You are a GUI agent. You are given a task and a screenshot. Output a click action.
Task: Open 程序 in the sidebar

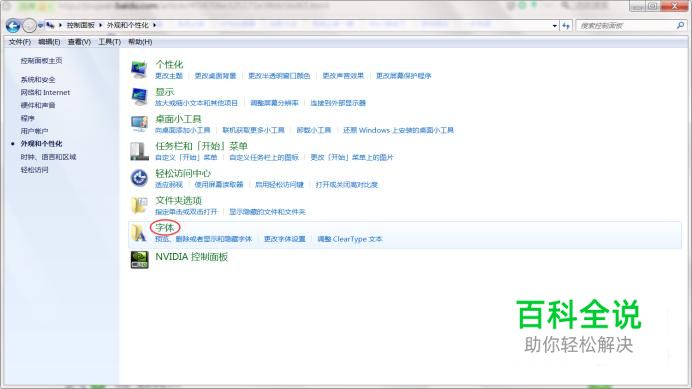coord(27,118)
